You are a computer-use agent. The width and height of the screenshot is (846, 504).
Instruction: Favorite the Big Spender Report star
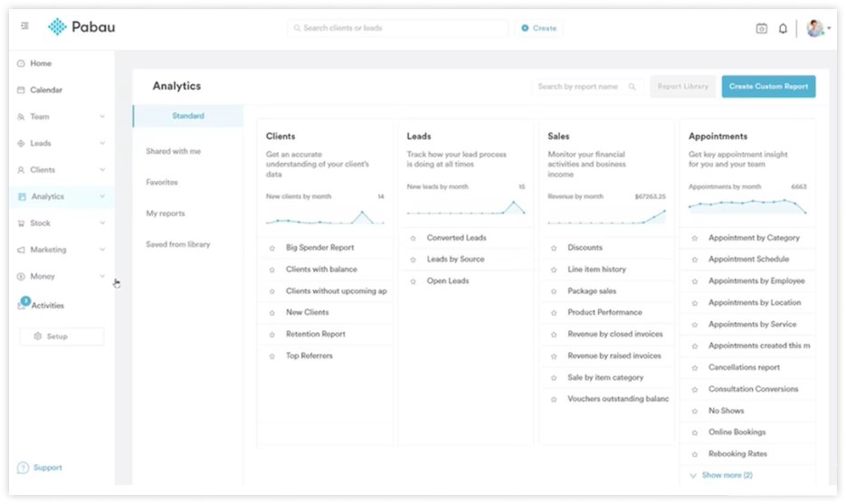coord(271,248)
